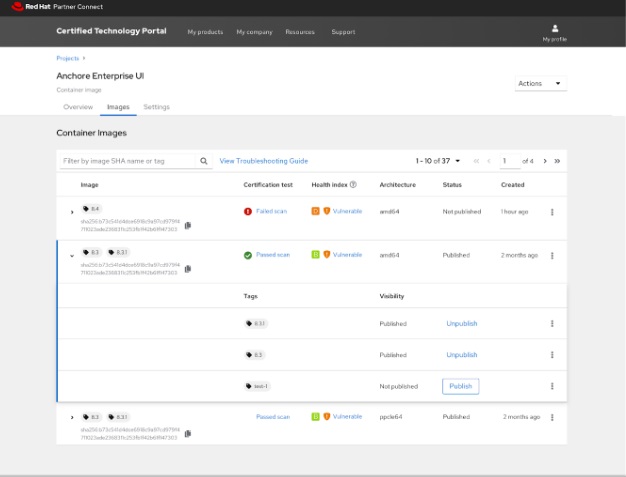Viewport: 626px width, 477px height.
Task: Click the search magnifier icon
Action: tap(204, 161)
